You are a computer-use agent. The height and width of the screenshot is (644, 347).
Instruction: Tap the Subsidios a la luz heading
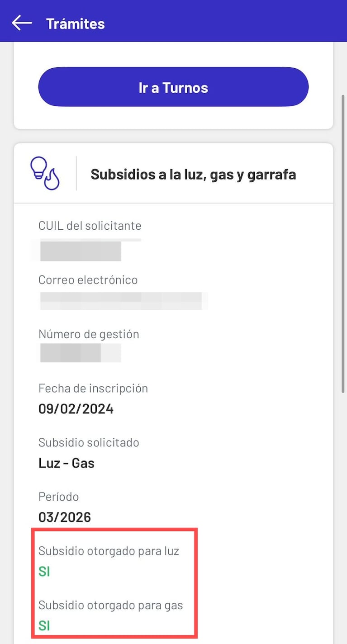194,174
